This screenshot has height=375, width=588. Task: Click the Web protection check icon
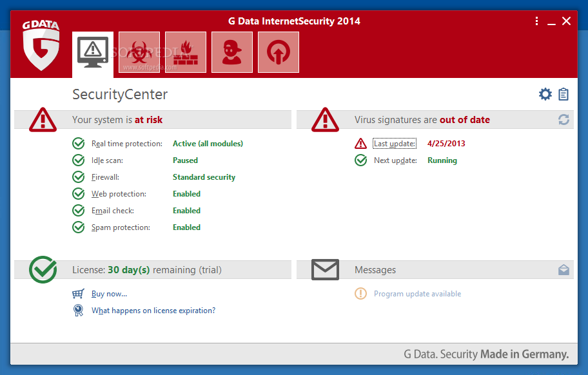(x=79, y=194)
